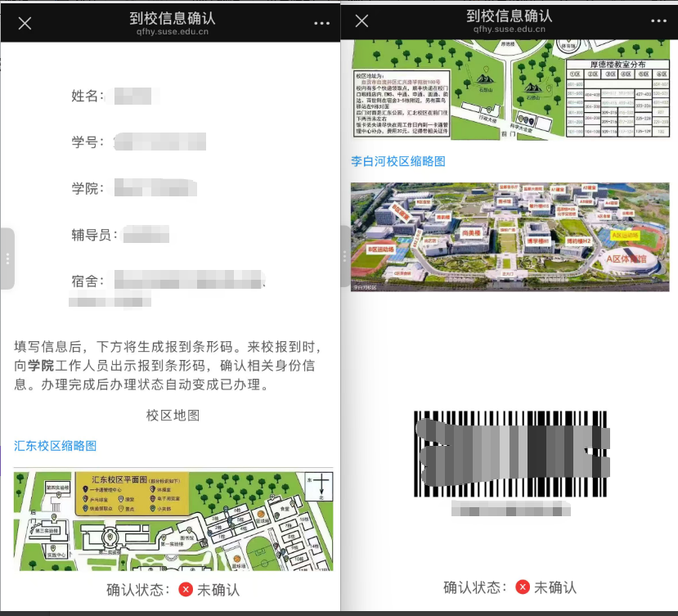Image resolution: width=678 pixels, height=616 pixels.
Task: Open more options menu on left page
Action: point(321,24)
